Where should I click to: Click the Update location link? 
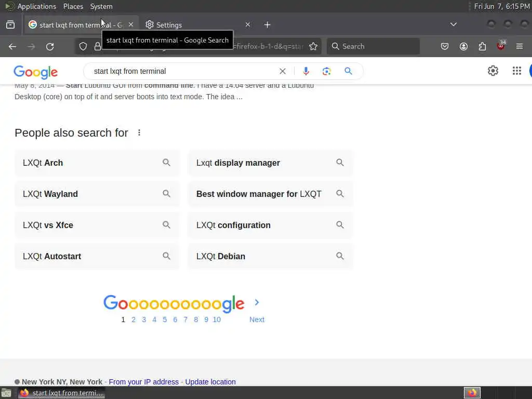coord(210,382)
